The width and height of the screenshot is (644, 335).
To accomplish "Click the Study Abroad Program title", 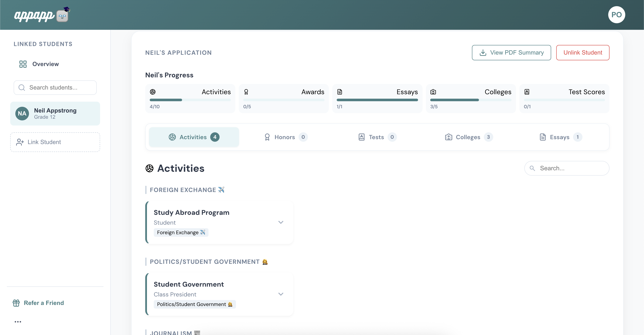I will coord(191,212).
